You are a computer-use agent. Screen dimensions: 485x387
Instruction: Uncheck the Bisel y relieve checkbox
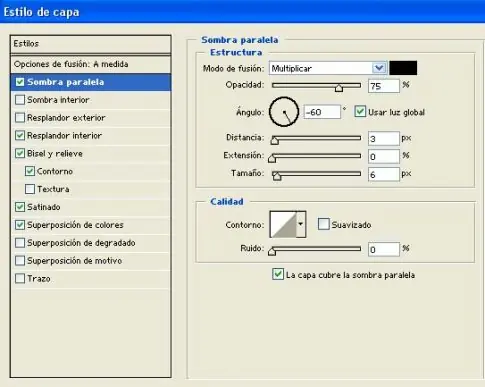click(20, 153)
